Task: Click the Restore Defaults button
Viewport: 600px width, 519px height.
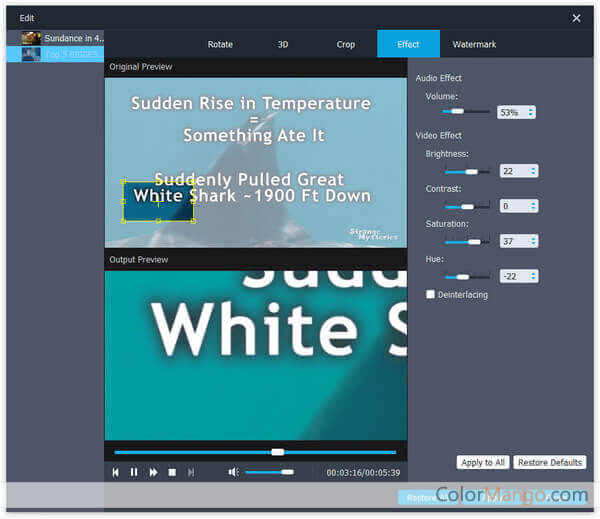Action: point(549,462)
